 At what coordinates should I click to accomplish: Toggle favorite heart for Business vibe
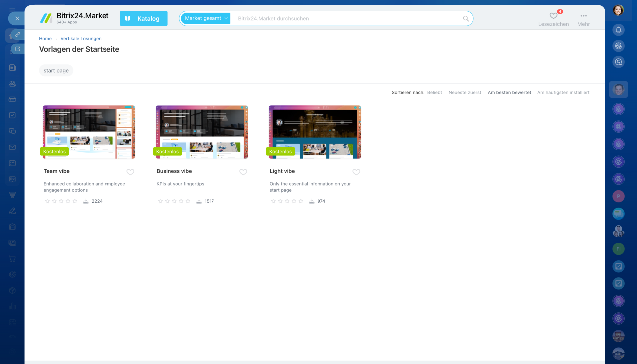pos(243,172)
